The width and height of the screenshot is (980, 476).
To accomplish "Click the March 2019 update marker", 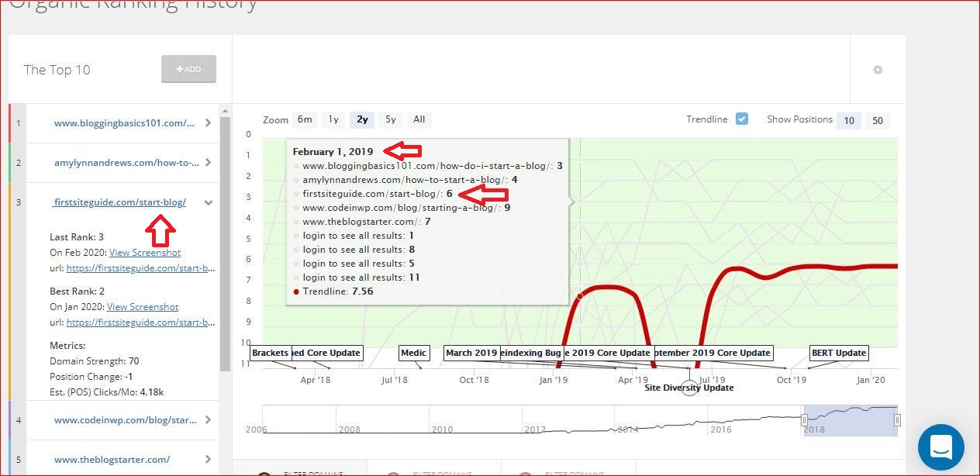I will [472, 353].
